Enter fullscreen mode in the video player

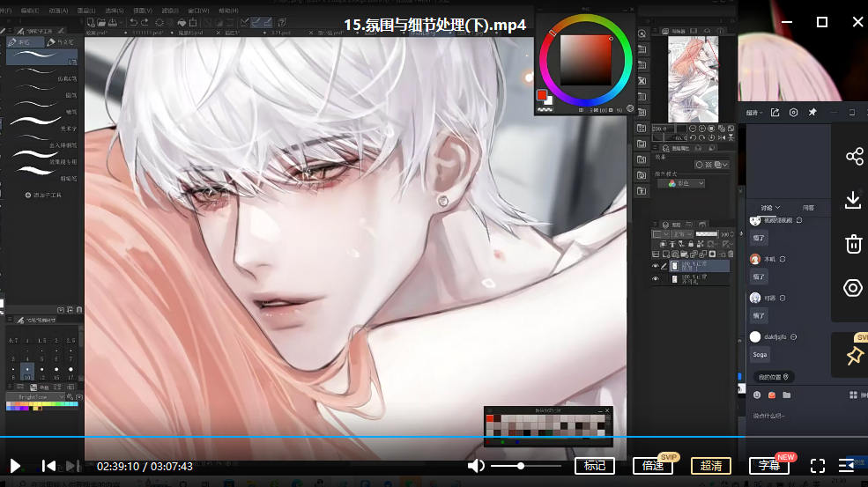(817, 466)
